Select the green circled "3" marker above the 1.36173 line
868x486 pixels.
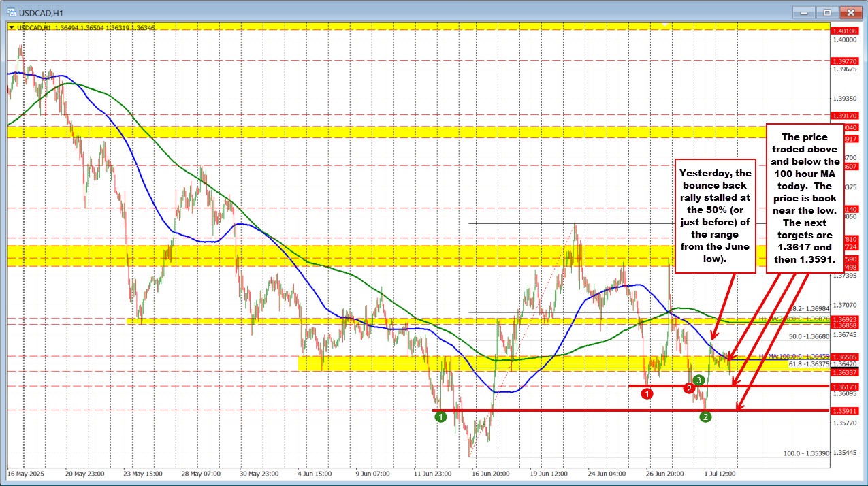point(698,380)
